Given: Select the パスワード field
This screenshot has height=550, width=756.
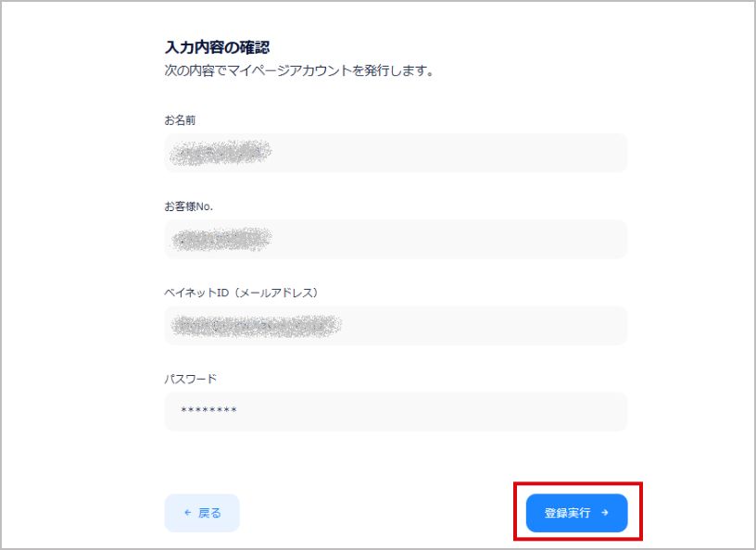Looking at the screenshot, I should tap(396, 412).
